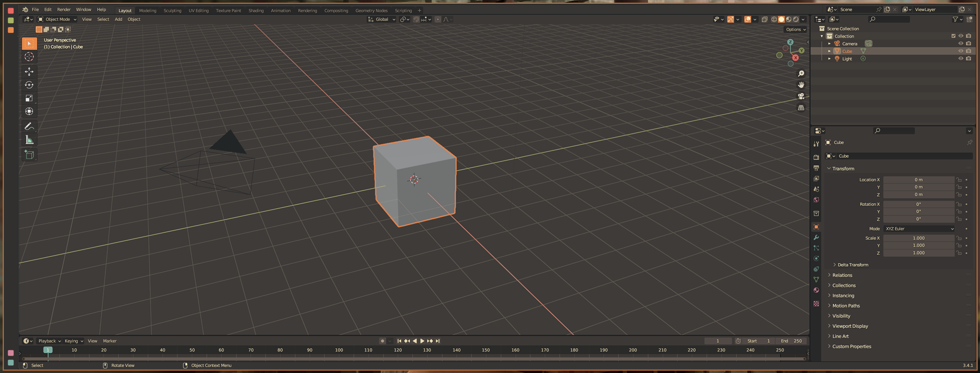This screenshot has height=373, width=980.
Task: Toggle camera view icon in viewport
Action: click(x=801, y=96)
